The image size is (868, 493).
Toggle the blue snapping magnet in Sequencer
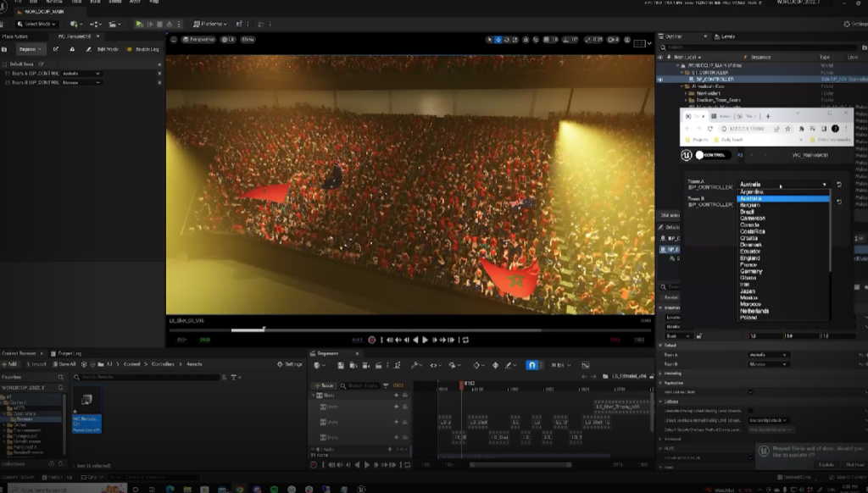(x=531, y=365)
